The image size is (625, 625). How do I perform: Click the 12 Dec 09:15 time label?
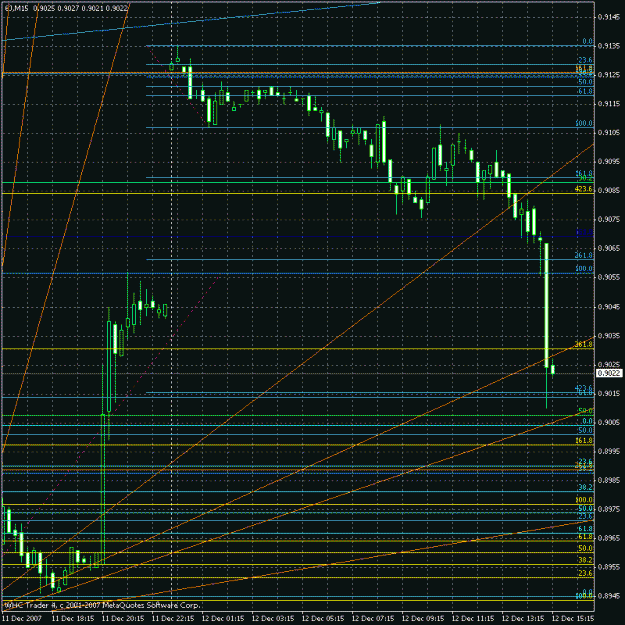pos(423,618)
